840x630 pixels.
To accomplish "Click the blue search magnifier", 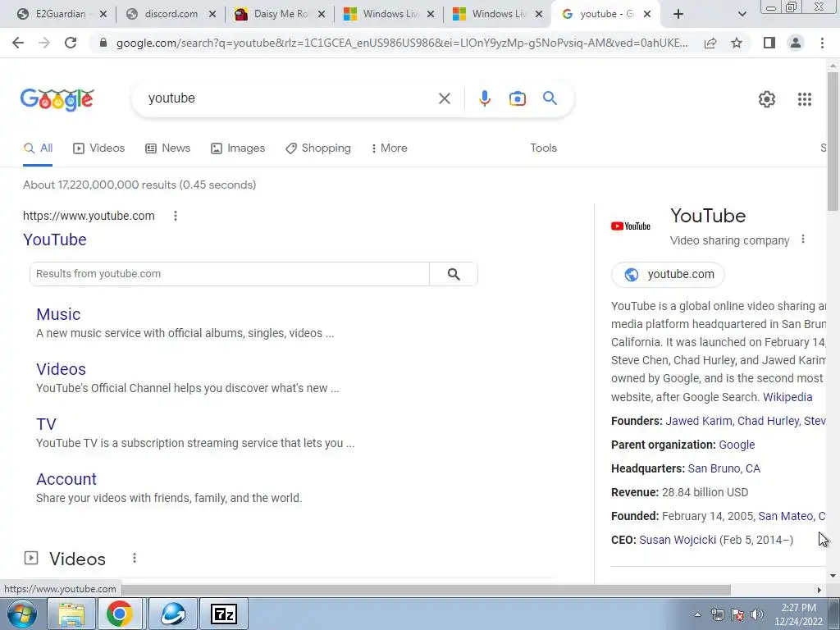I will point(550,98).
